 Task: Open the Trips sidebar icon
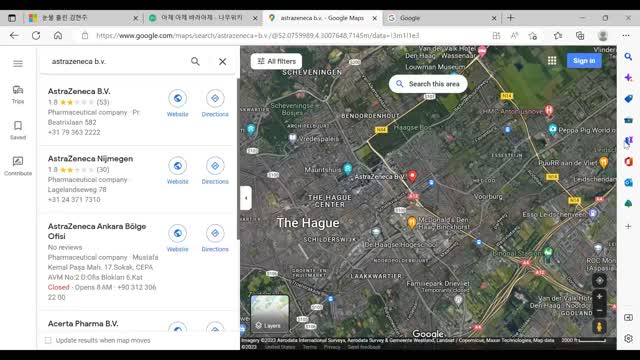click(18, 94)
